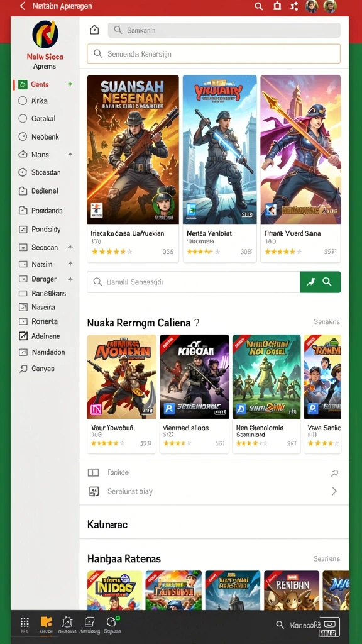Open the Maur Yowobun game card

[x=121, y=394]
